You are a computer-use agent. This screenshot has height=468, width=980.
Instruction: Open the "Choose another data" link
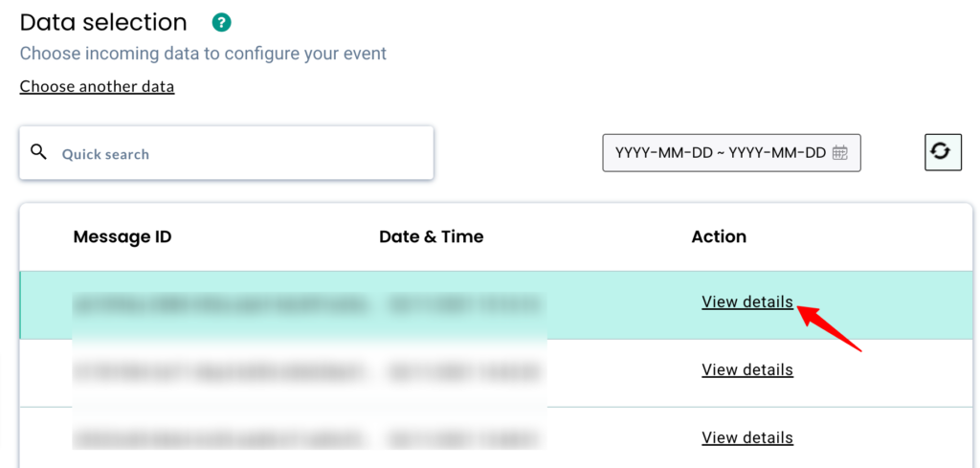coord(97,87)
